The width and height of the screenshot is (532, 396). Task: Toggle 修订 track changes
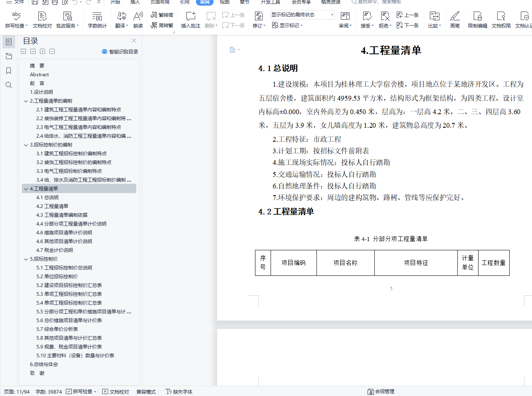[x=259, y=20]
